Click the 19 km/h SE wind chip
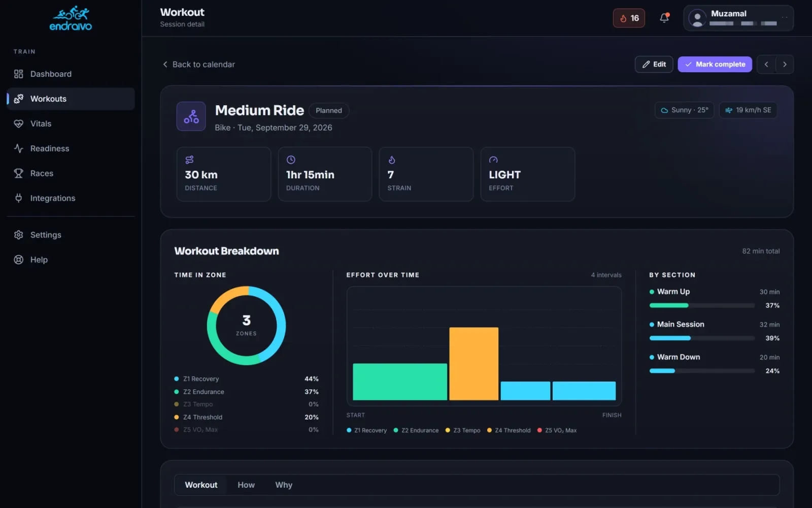 pyautogui.click(x=748, y=110)
